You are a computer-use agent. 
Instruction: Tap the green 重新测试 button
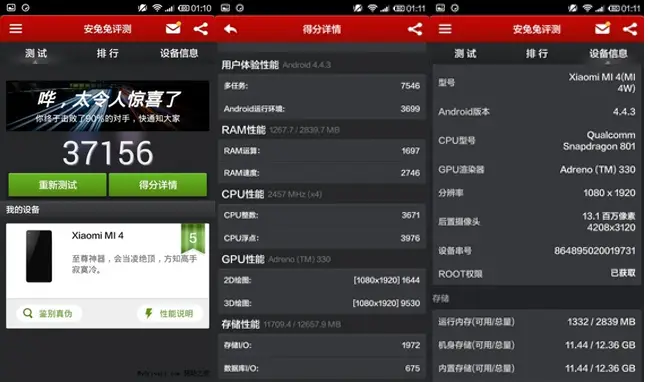point(57,185)
